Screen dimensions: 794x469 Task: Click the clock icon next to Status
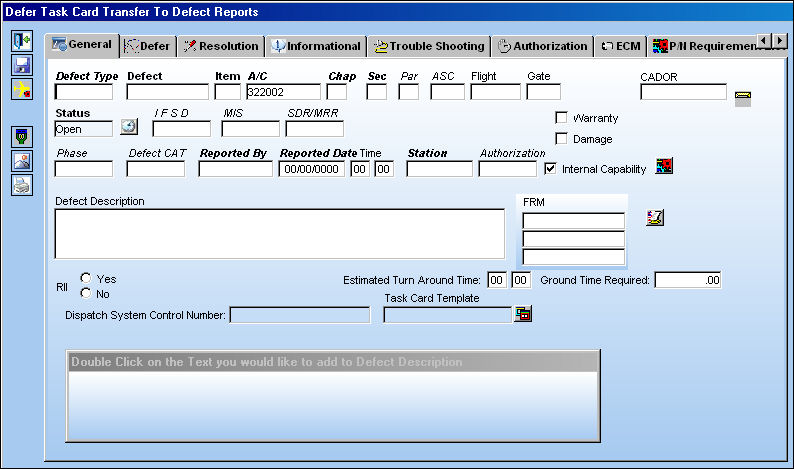click(129, 127)
